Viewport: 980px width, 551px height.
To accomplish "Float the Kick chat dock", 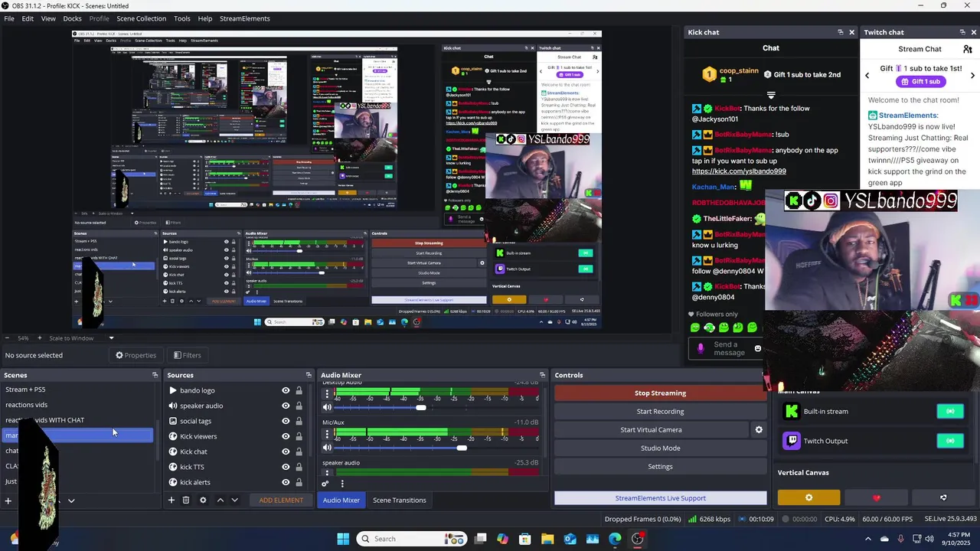I will (x=840, y=32).
